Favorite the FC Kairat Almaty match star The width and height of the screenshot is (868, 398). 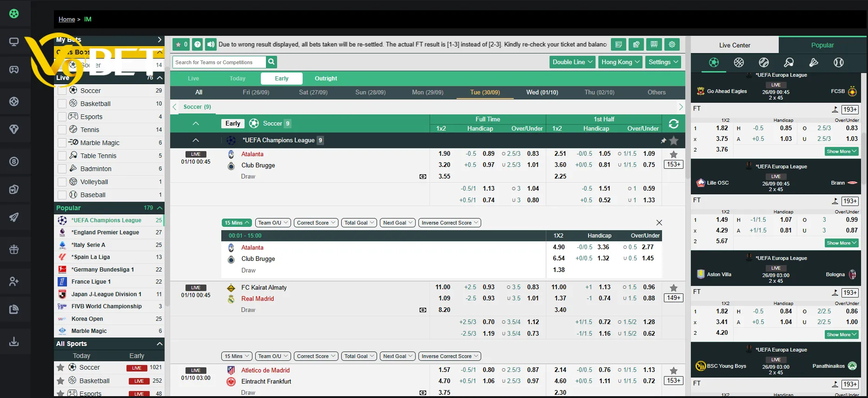click(x=674, y=288)
